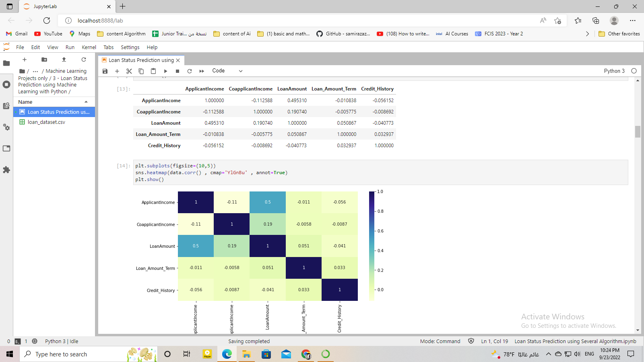Viewport: 644px width, 362px height.
Task: Create a new folder in the file browser
Action: pyautogui.click(x=44, y=60)
